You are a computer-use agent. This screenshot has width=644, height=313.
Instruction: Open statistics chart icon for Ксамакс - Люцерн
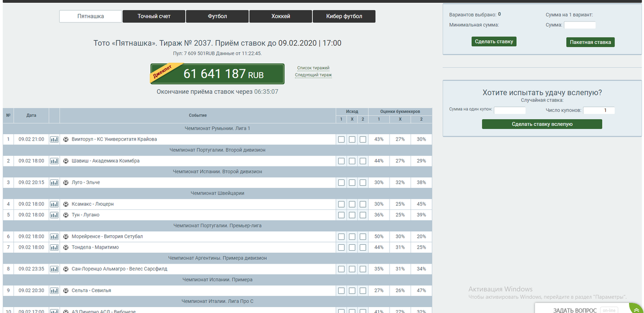54,204
